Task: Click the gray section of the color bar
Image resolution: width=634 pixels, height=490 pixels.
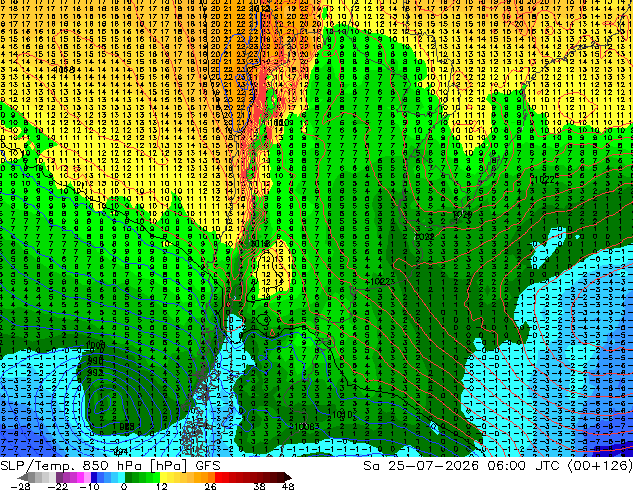Action: coord(38,477)
